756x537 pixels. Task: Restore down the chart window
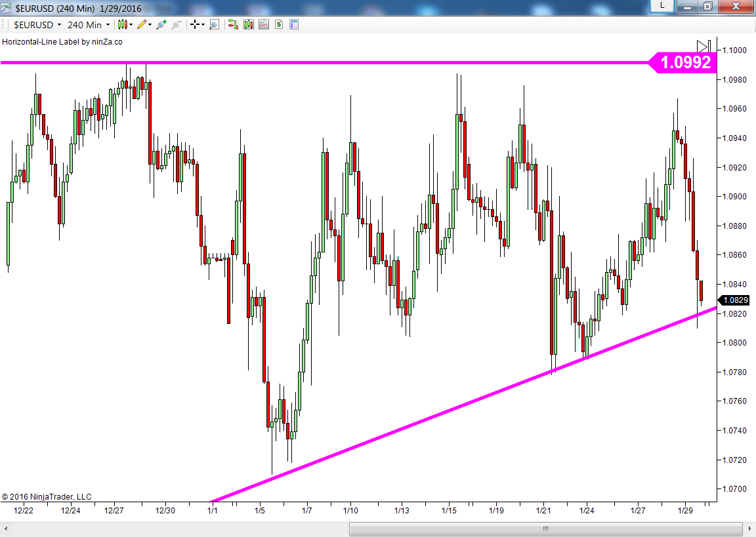click(x=708, y=6)
